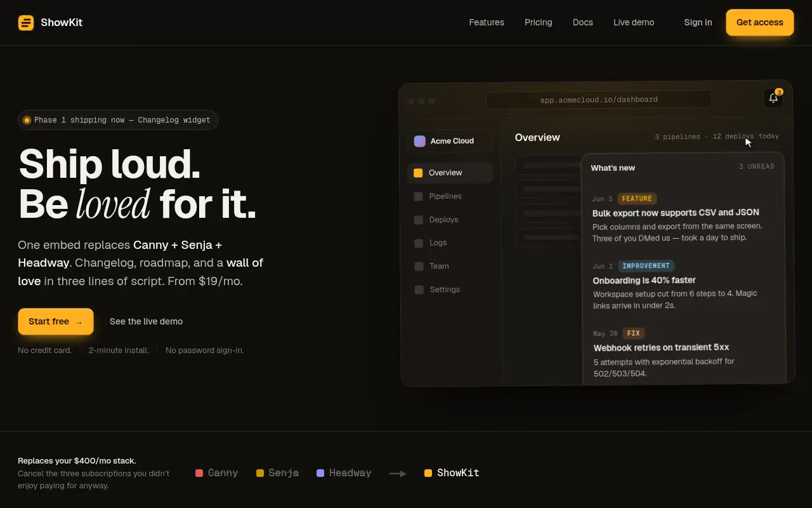Image resolution: width=812 pixels, height=508 pixels.
Task: Click the Acme Cloud workspace avatar icon
Action: [420, 141]
